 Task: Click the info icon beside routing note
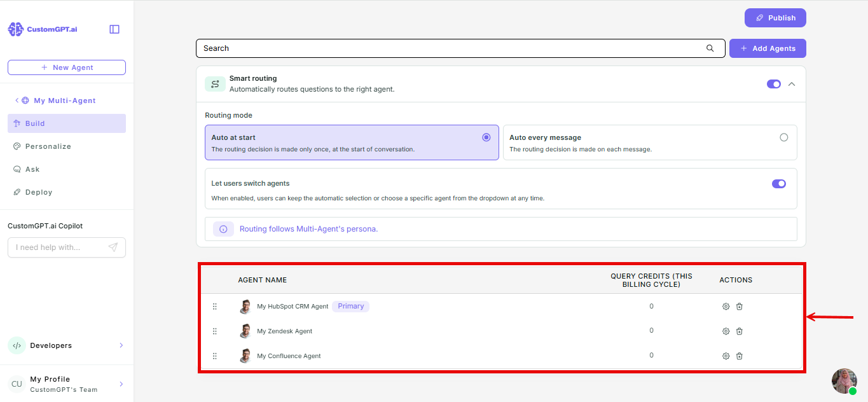point(223,229)
